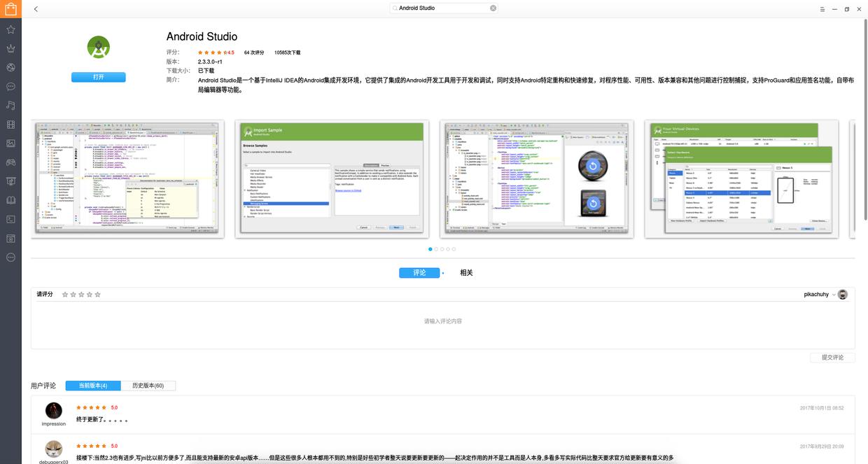
Task: Go back with the left arrow
Action: point(36,9)
